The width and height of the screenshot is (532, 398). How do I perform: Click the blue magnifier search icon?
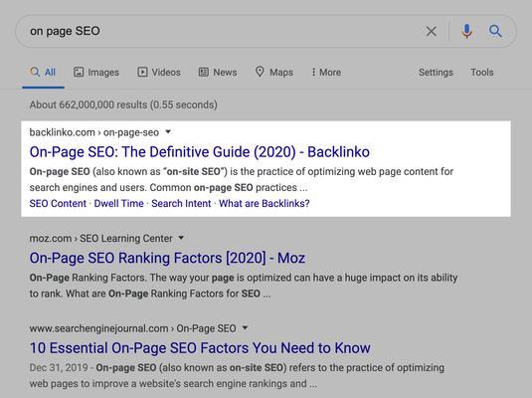click(x=495, y=31)
